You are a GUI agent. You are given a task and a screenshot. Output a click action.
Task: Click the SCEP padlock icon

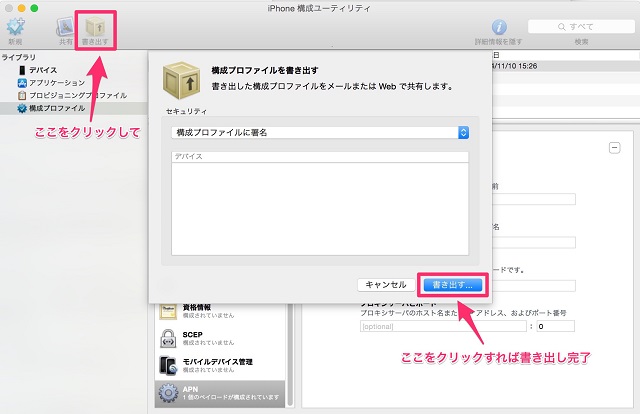pos(168,338)
